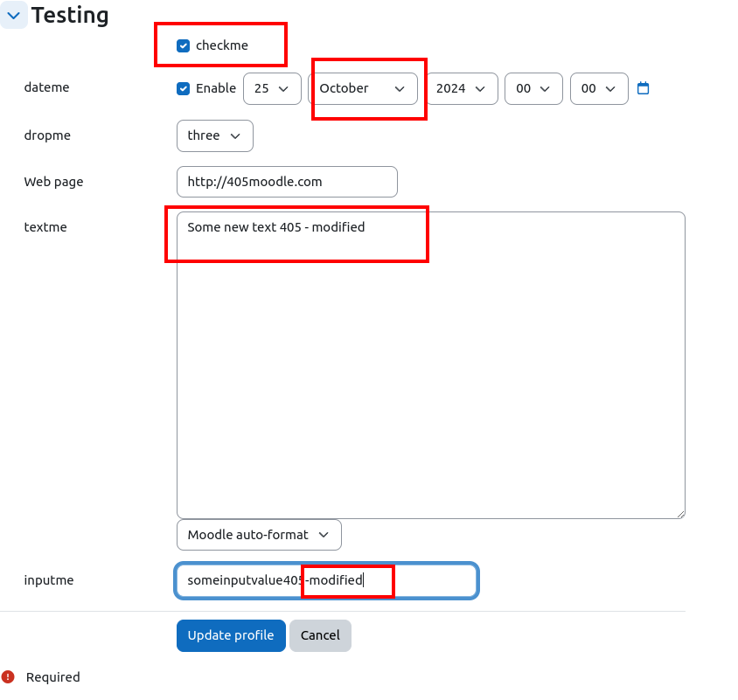Click the inputme text field

pyautogui.click(x=327, y=580)
